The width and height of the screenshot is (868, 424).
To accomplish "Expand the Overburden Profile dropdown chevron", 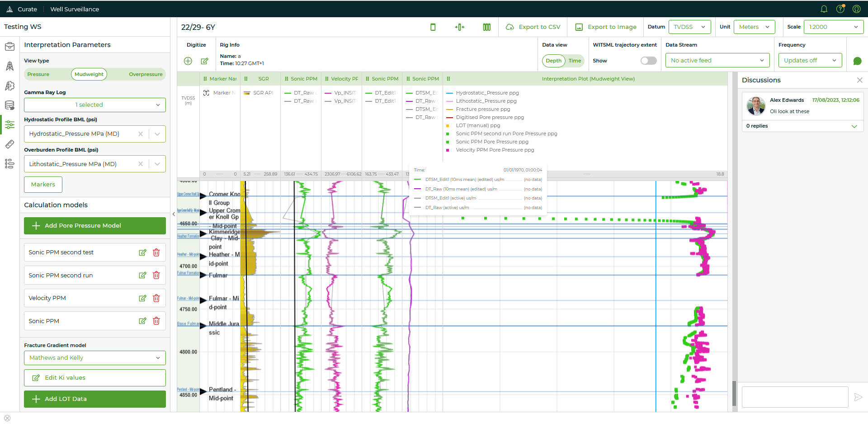I will tap(157, 164).
